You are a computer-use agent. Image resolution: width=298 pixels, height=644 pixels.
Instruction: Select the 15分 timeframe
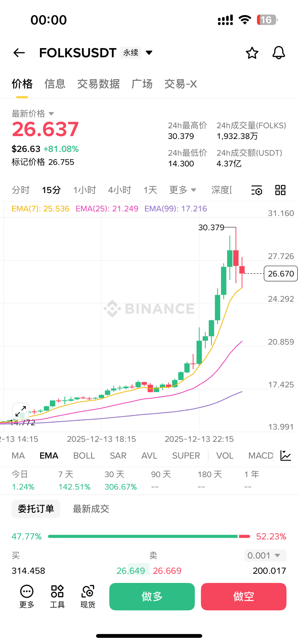51,190
